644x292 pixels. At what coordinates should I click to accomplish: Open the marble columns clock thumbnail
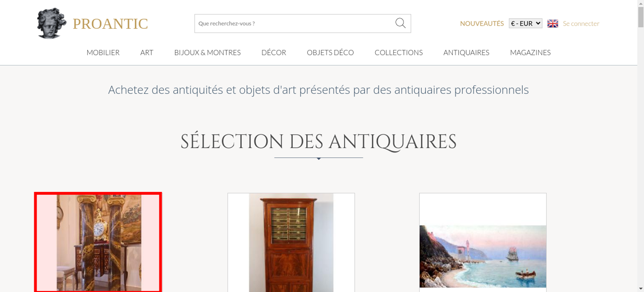click(98, 242)
